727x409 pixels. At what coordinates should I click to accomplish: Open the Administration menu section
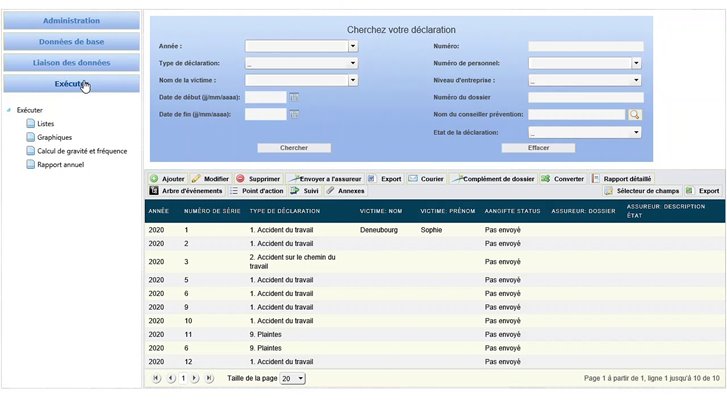coord(70,20)
